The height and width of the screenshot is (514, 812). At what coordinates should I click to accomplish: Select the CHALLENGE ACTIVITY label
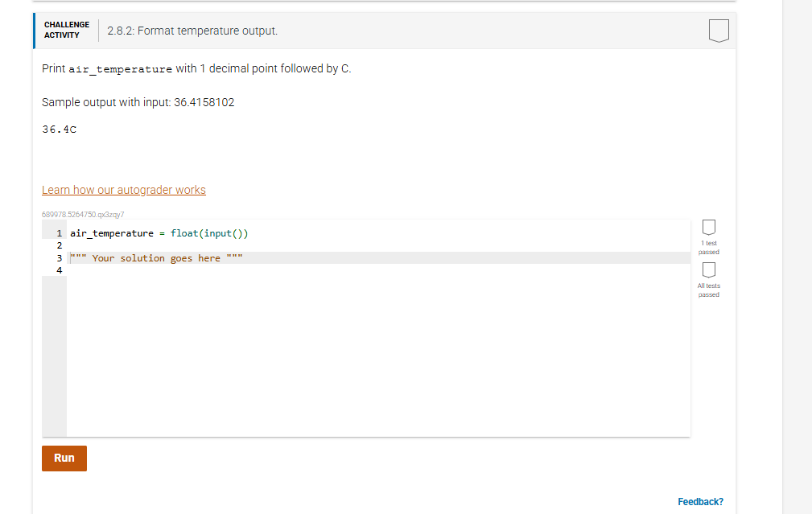66,29
